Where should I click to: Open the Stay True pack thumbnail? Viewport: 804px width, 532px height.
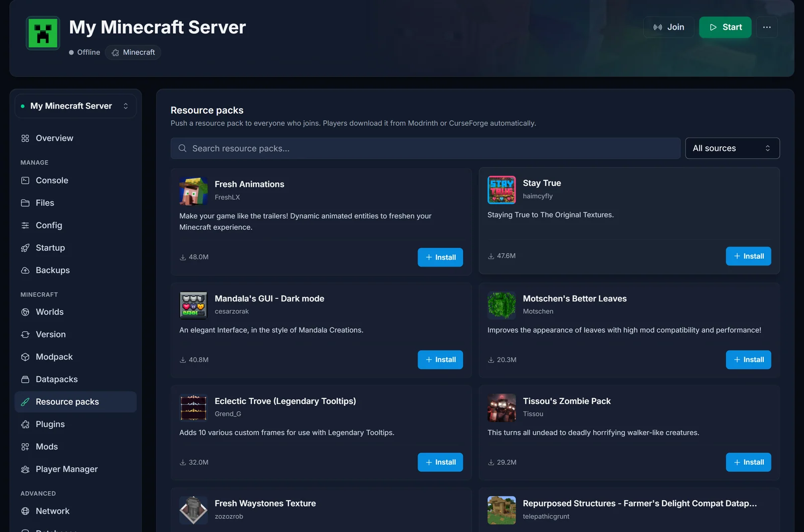tap(501, 190)
